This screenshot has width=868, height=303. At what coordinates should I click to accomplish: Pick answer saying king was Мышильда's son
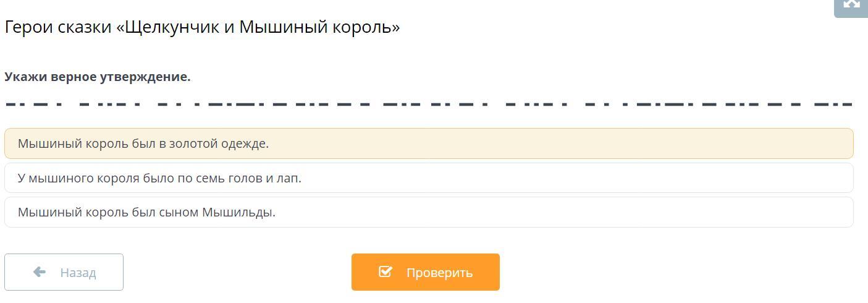pos(429,212)
